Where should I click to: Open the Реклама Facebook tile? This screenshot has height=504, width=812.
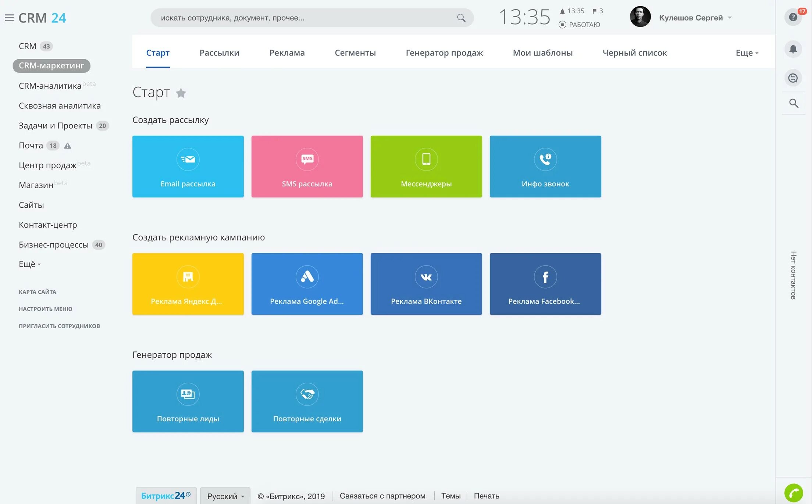pyautogui.click(x=545, y=284)
